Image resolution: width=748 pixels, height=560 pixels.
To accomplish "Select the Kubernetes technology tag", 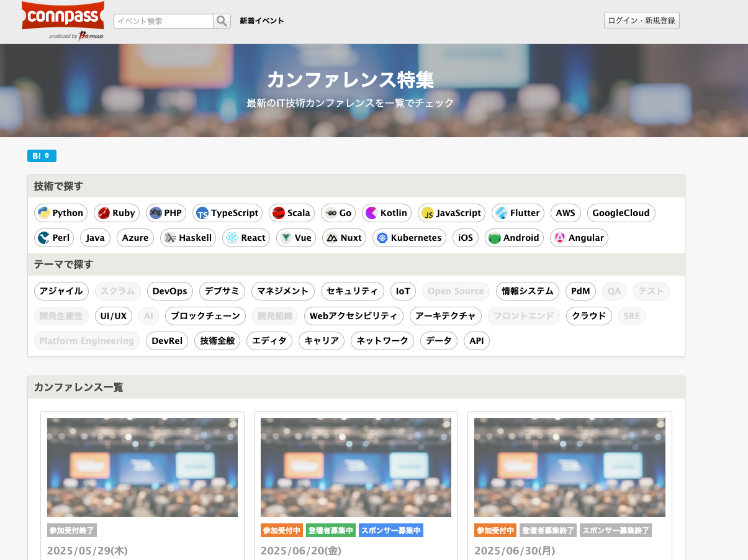I will (409, 238).
